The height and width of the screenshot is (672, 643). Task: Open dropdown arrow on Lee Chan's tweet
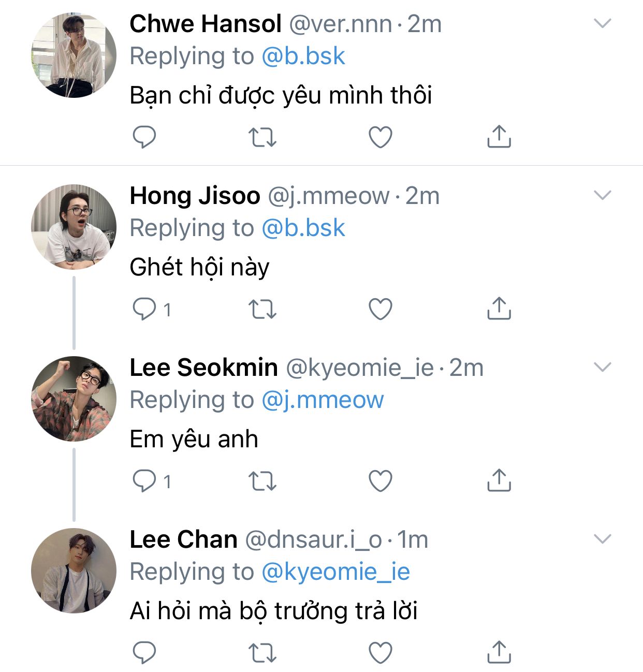(x=603, y=539)
